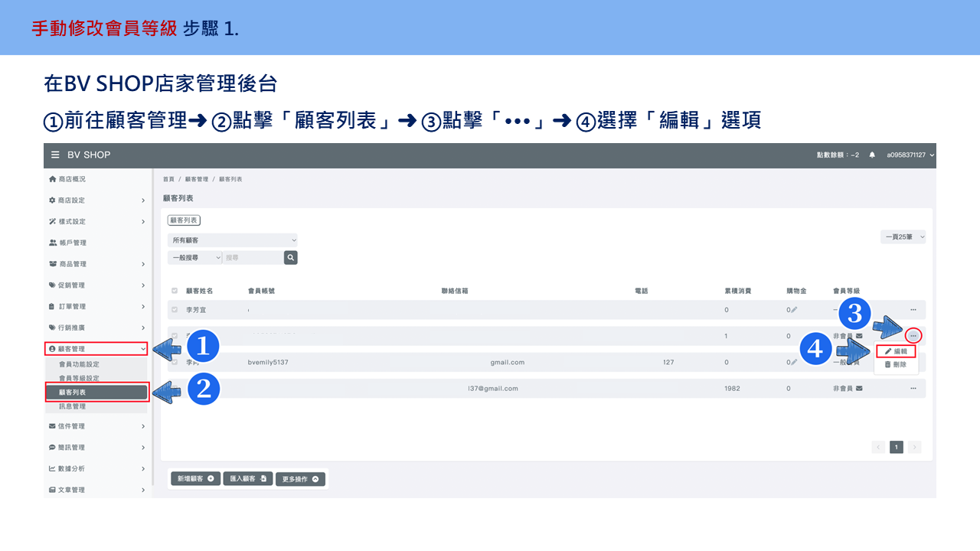Click the 點數餘額 balance text
Viewport: 980px width, 551px height.
838,155
